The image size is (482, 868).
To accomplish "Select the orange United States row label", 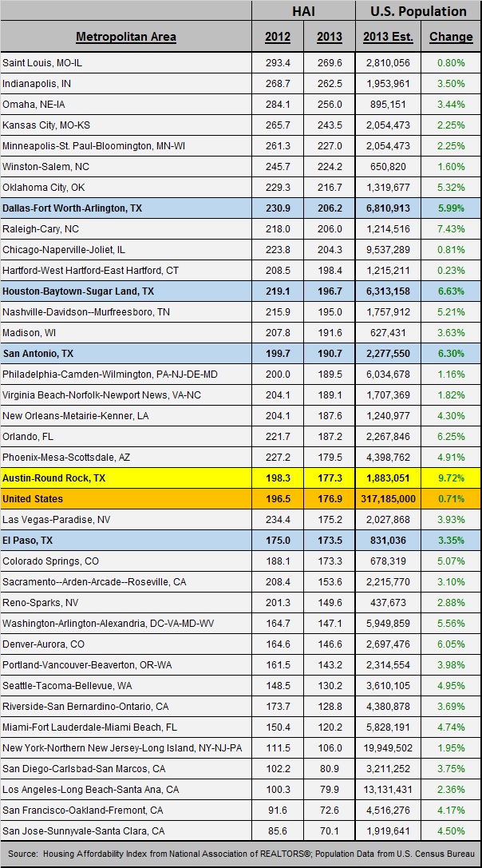I will coord(33,499).
